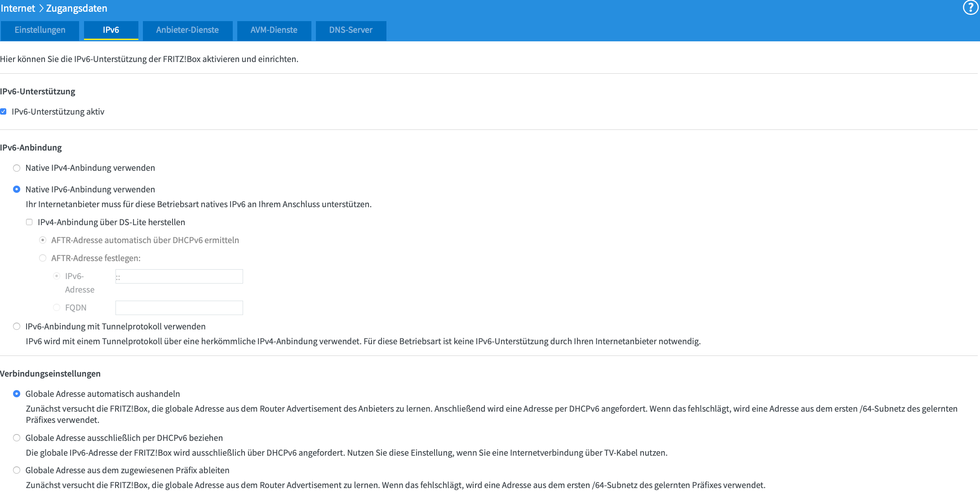Choose AFTR-Adresse automatisch über DHCPv6 ermitteln
Image resolution: width=980 pixels, height=493 pixels.
(43, 240)
